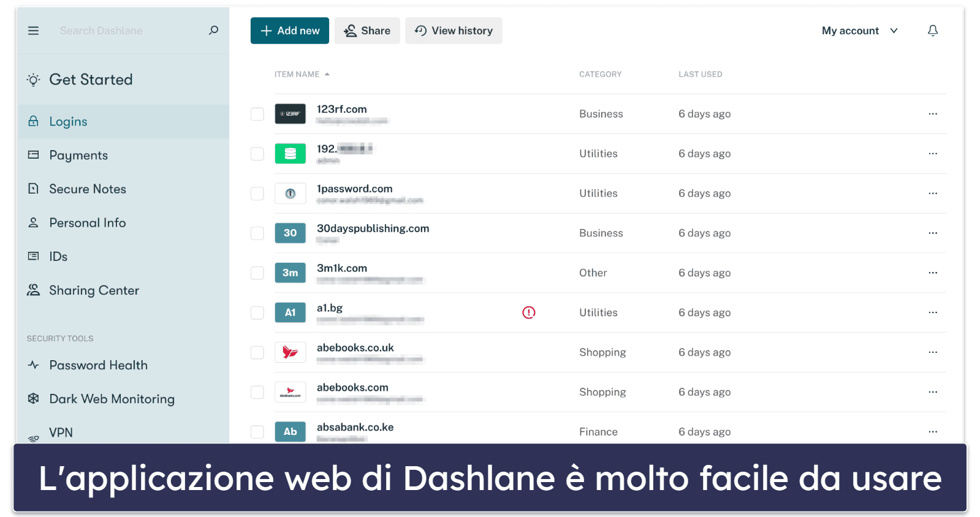This screenshot has height=517, width=980.
Task: Open more options for 123rf.com
Action: click(x=932, y=114)
